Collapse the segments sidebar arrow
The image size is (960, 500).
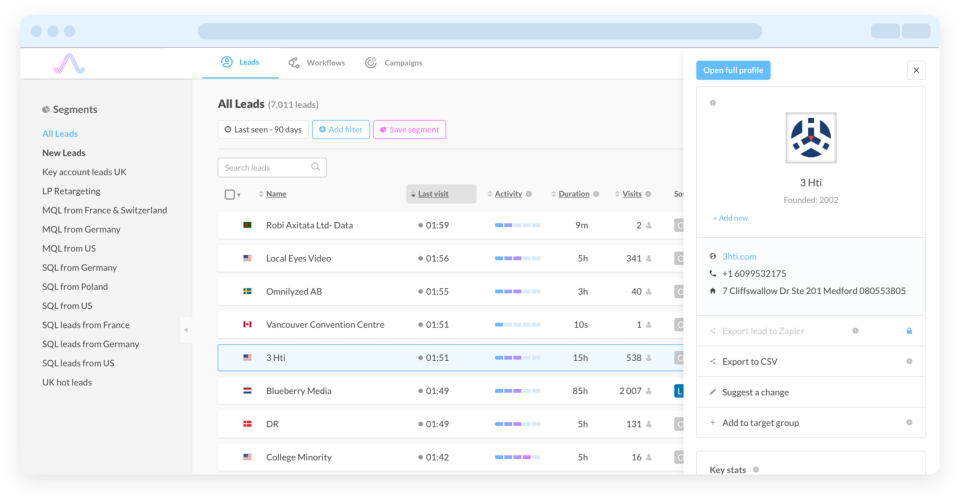pos(186,330)
